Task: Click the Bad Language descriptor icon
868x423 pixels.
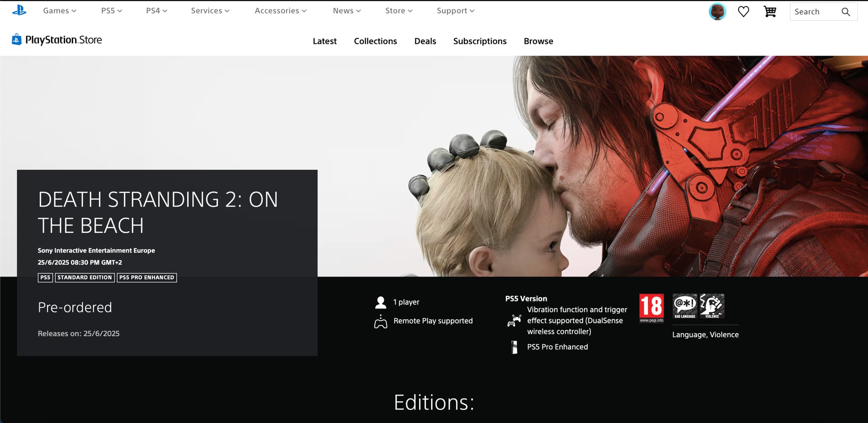Action: point(685,306)
